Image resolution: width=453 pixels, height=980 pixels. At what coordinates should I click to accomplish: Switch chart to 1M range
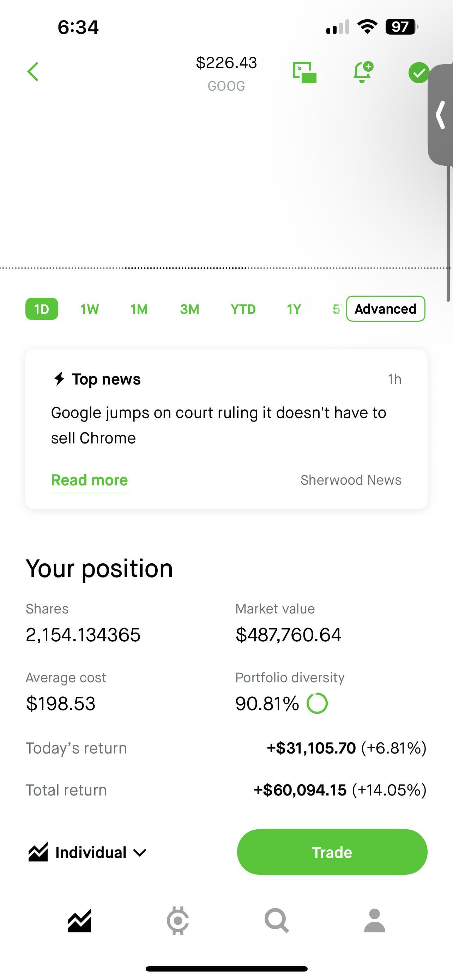[139, 309]
